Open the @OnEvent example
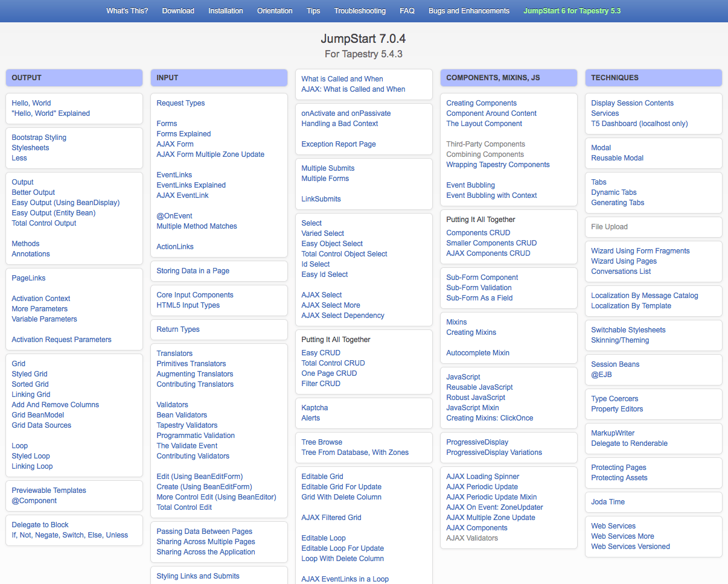This screenshot has width=728, height=584. tap(174, 216)
